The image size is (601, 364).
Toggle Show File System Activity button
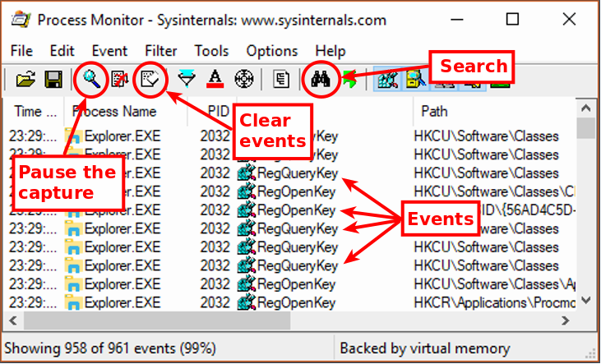point(415,80)
